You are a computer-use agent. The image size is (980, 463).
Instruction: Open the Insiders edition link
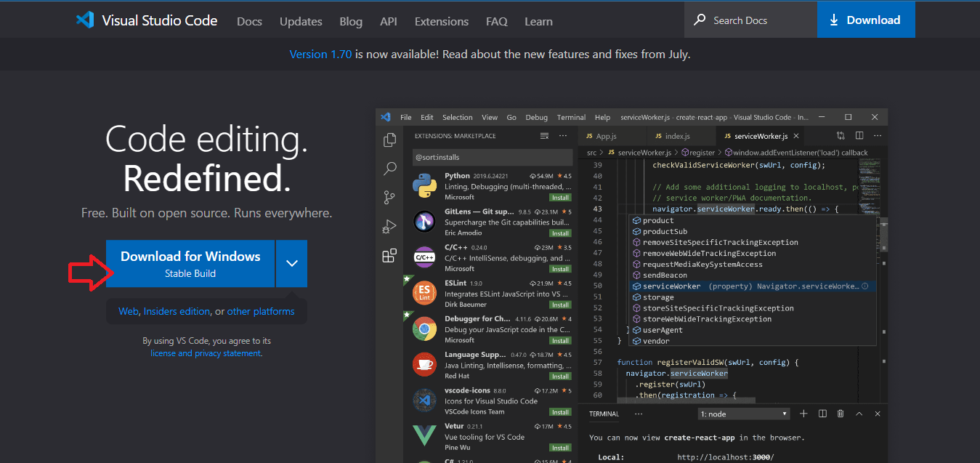(177, 311)
